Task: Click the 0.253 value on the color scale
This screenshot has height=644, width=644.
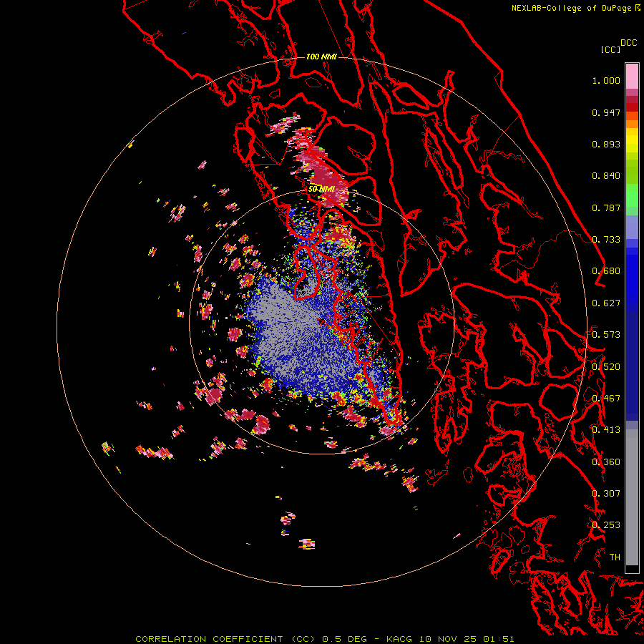Action: click(x=606, y=525)
